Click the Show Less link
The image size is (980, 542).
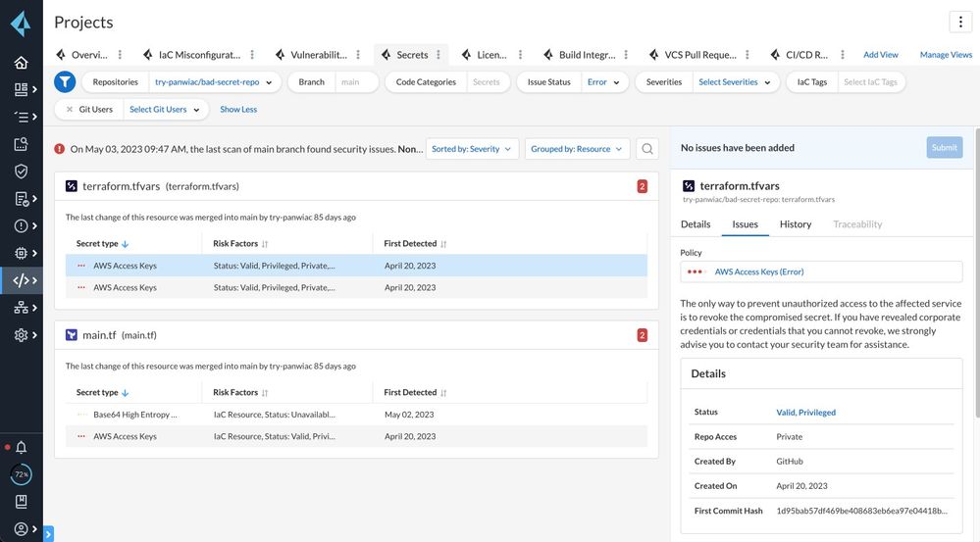[x=238, y=110]
